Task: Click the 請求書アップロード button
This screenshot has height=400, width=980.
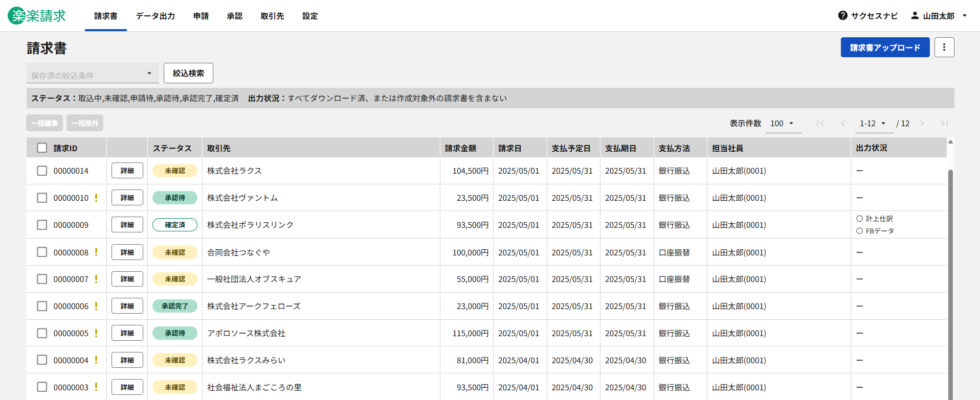Action: 885,48
